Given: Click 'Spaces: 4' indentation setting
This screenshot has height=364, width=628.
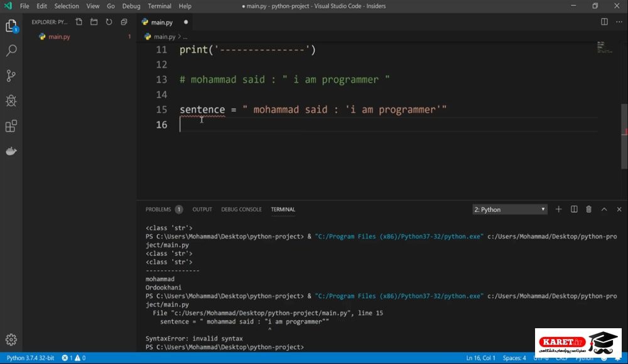Looking at the screenshot, I should click(514, 358).
